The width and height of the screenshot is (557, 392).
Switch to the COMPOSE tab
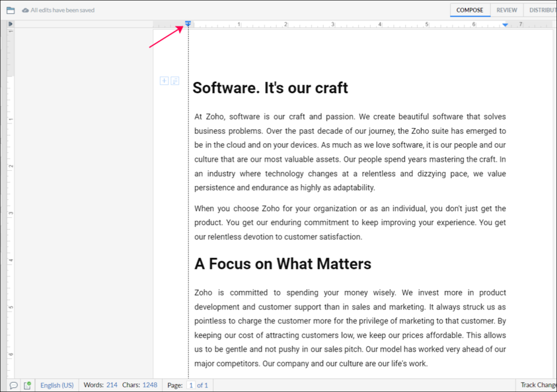(470, 11)
